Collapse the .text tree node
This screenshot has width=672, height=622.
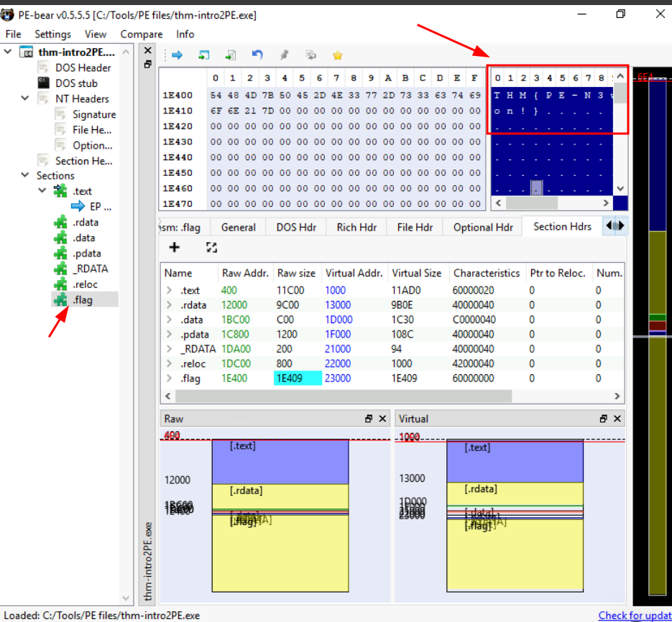[42, 190]
